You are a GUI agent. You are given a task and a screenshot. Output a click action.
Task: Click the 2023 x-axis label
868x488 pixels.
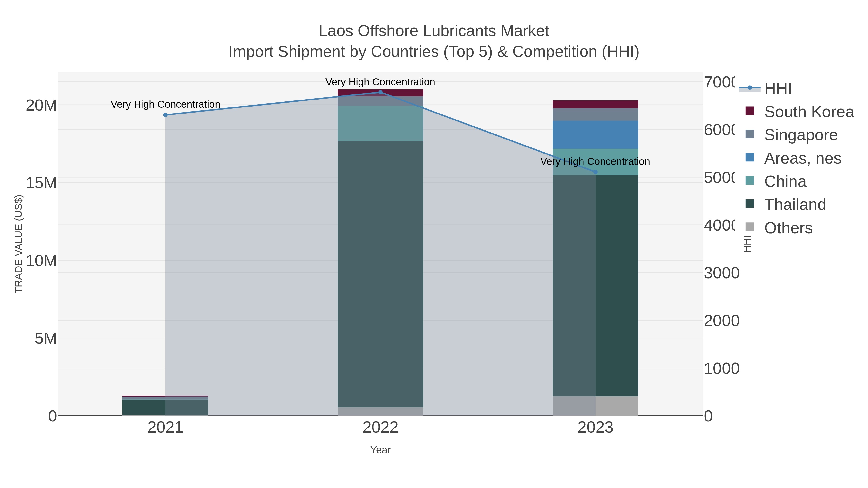(595, 428)
